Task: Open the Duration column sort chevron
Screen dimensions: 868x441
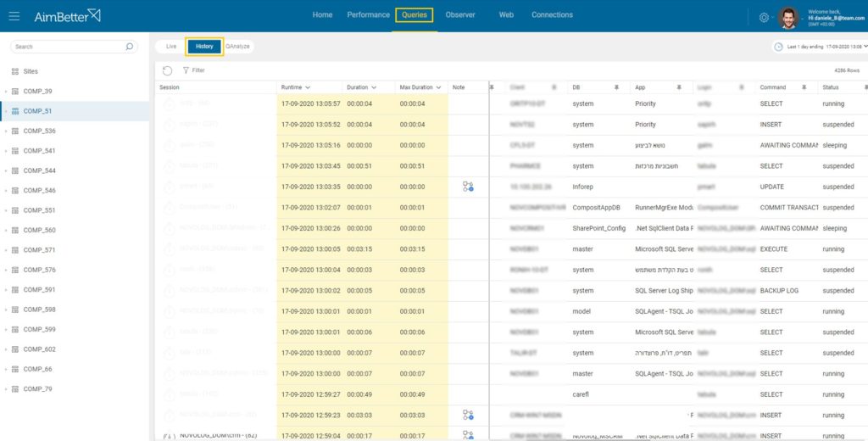Action: click(374, 87)
